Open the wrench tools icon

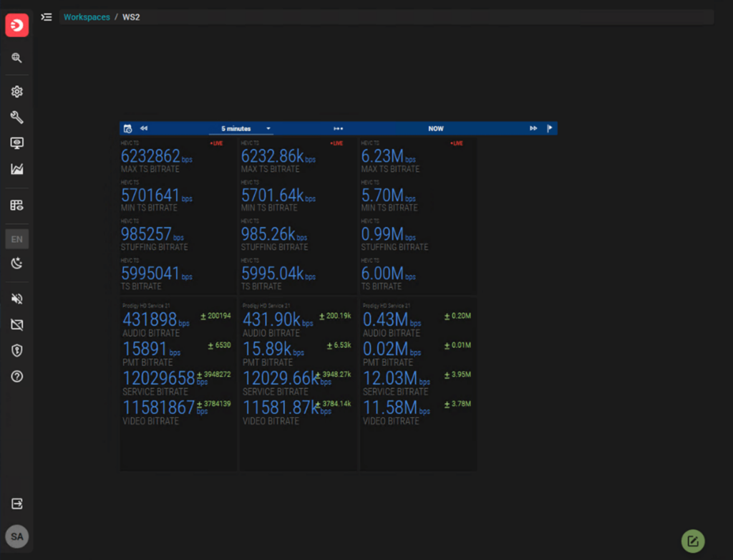point(17,117)
